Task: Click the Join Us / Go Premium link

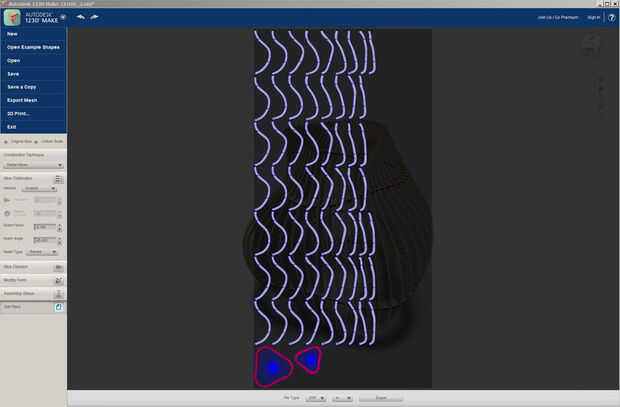Action: [558, 17]
